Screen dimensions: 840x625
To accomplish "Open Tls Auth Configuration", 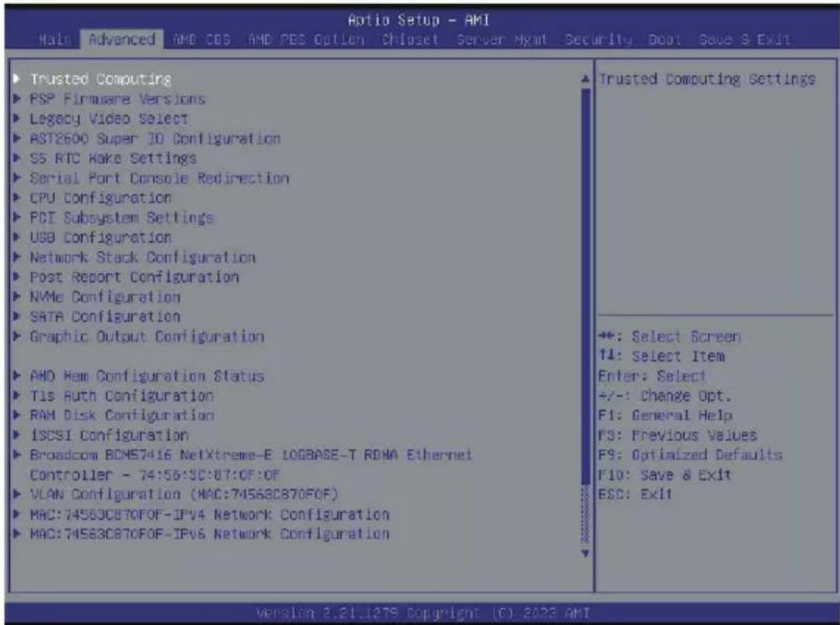I will click(x=121, y=396).
